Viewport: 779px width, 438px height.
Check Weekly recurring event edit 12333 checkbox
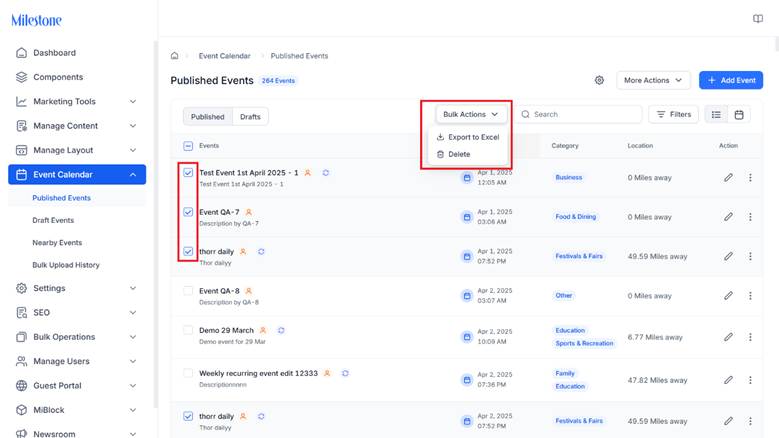click(188, 373)
